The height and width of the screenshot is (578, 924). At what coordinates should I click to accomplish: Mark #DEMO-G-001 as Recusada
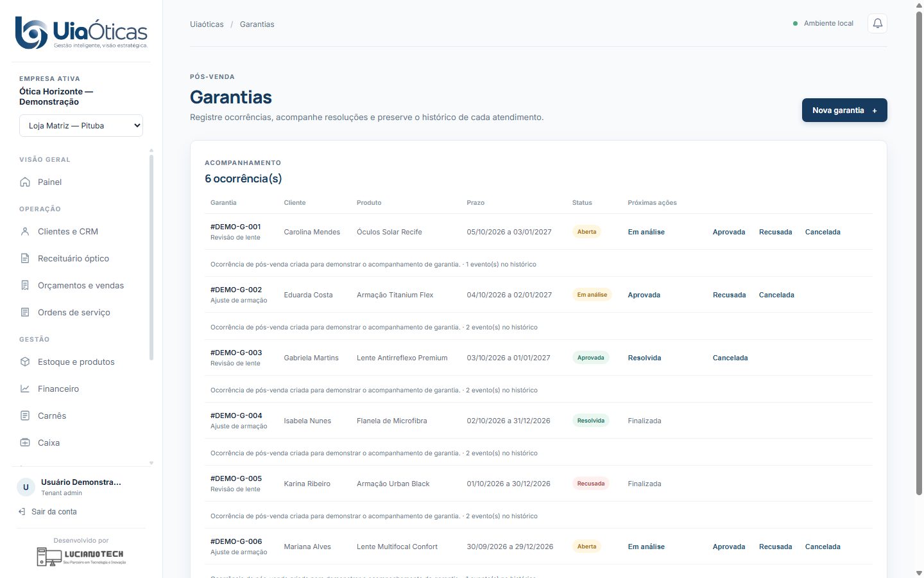click(x=775, y=232)
